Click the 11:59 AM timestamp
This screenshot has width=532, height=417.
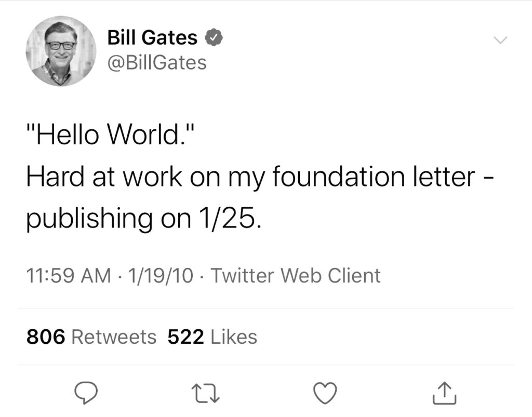pyautogui.click(x=68, y=275)
